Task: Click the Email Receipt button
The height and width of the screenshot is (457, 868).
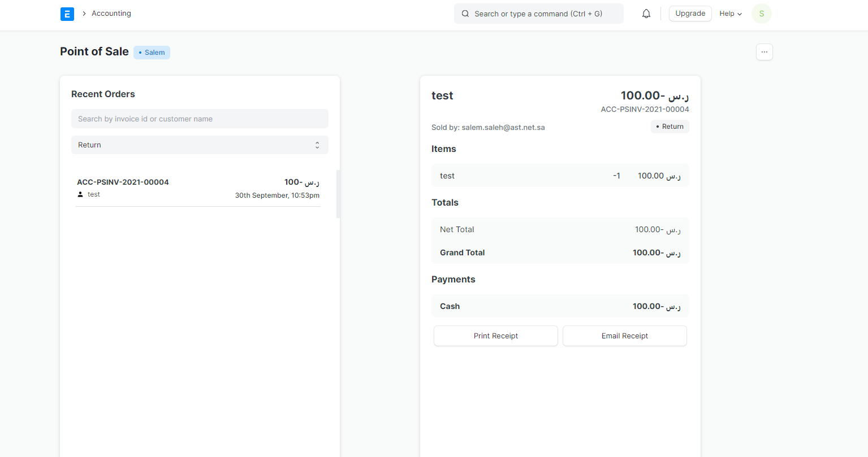Action: click(x=624, y=336)
